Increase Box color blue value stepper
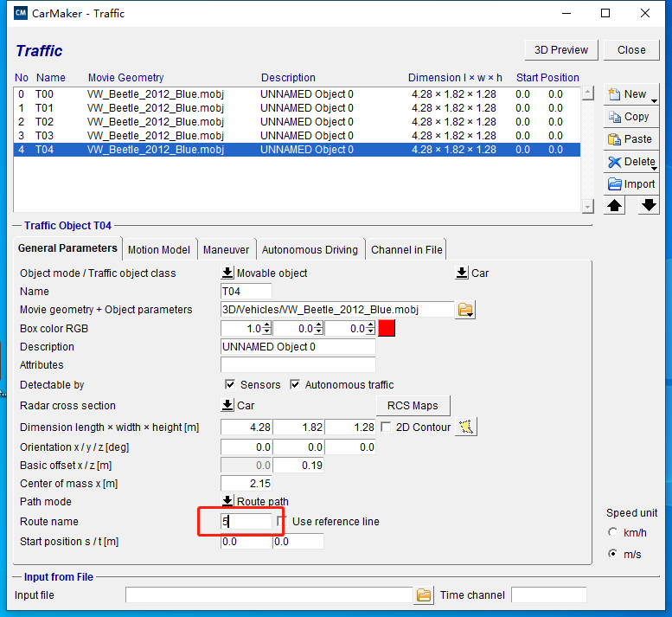The width and height of the screenshot is (672, 617). coord(371,325)
